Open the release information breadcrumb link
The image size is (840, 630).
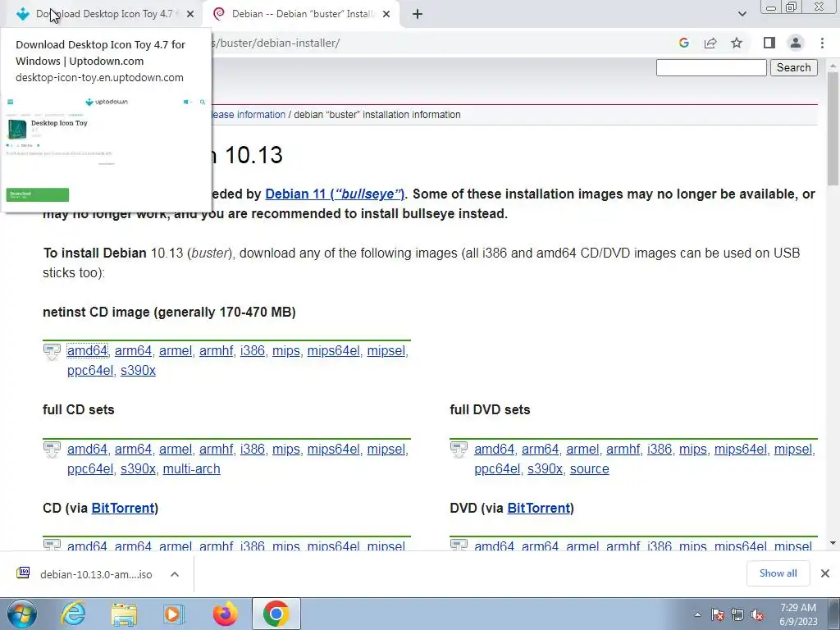(x=249, y=115)
